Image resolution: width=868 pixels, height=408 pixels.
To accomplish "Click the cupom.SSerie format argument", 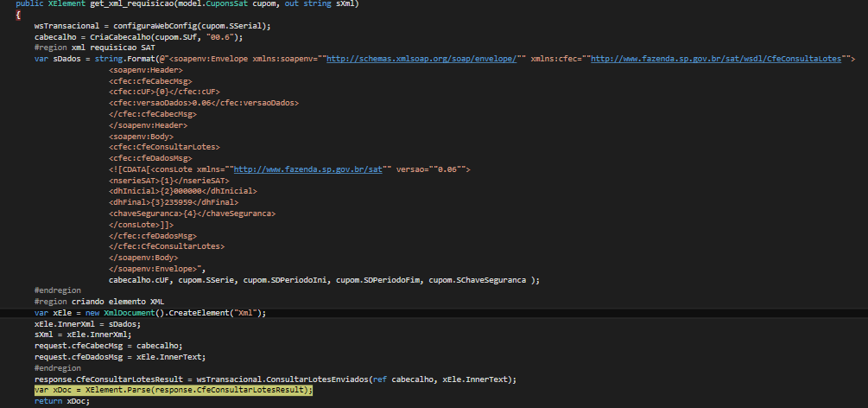I will coord(206,280).
